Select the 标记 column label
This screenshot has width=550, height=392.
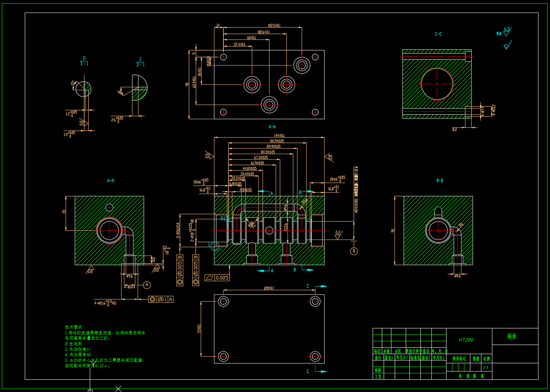pos(377,351)
